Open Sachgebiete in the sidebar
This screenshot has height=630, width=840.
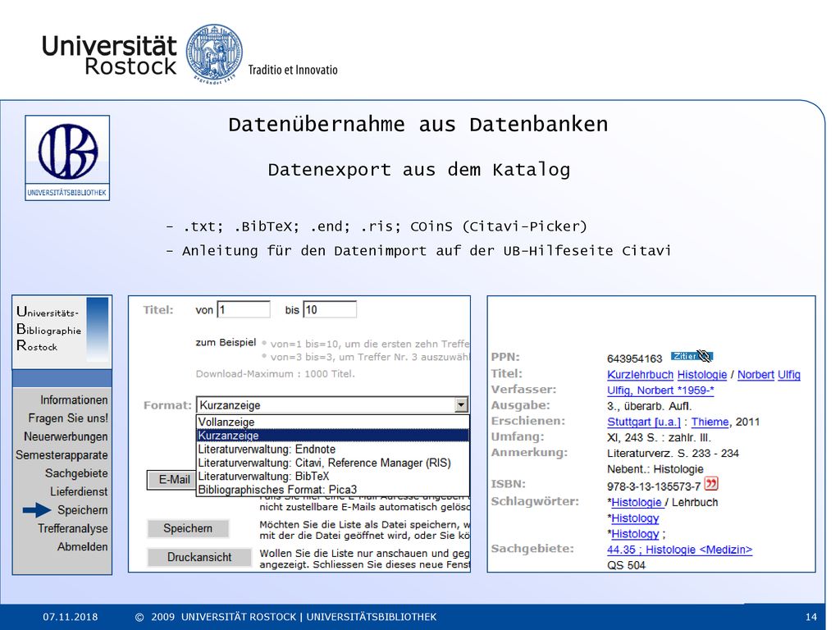76,473
